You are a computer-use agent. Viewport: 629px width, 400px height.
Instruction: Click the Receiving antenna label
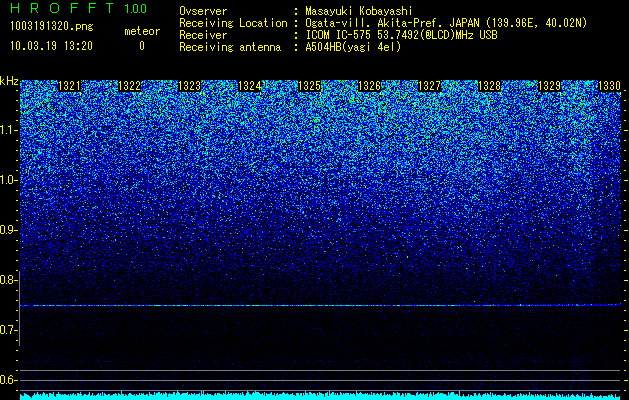point(230,47)
